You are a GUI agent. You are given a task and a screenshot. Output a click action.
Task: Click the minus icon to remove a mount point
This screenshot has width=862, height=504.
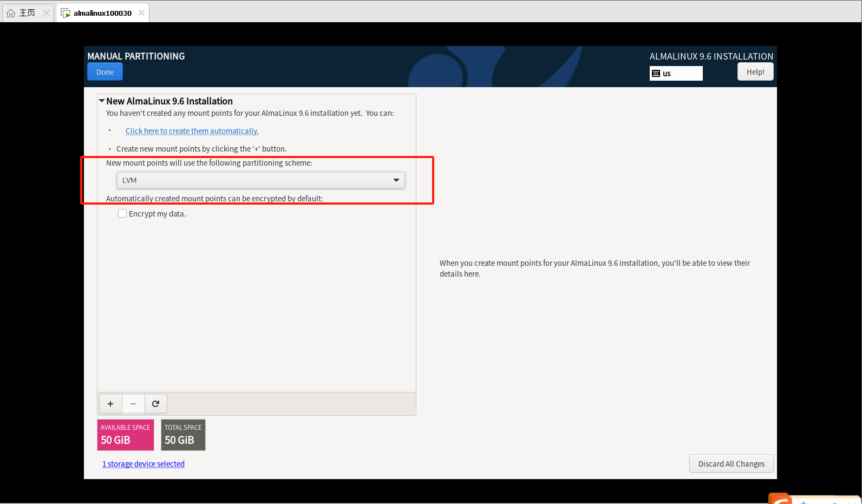(133, 404)
